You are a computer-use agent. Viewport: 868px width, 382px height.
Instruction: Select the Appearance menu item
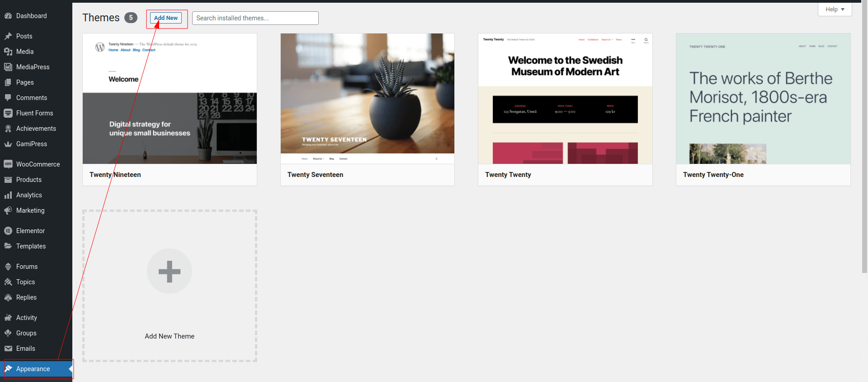point(36,369)
